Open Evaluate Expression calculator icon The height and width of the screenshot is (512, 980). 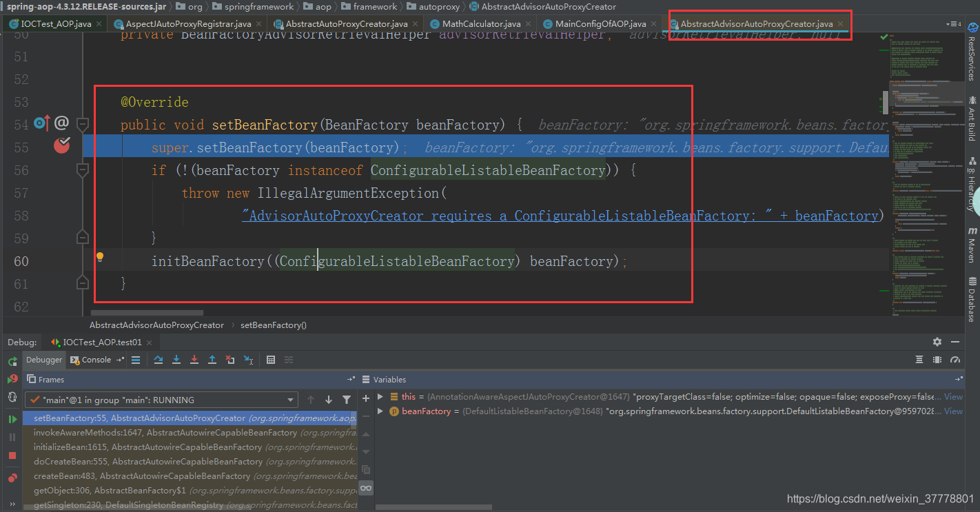[x=271, y=360]
